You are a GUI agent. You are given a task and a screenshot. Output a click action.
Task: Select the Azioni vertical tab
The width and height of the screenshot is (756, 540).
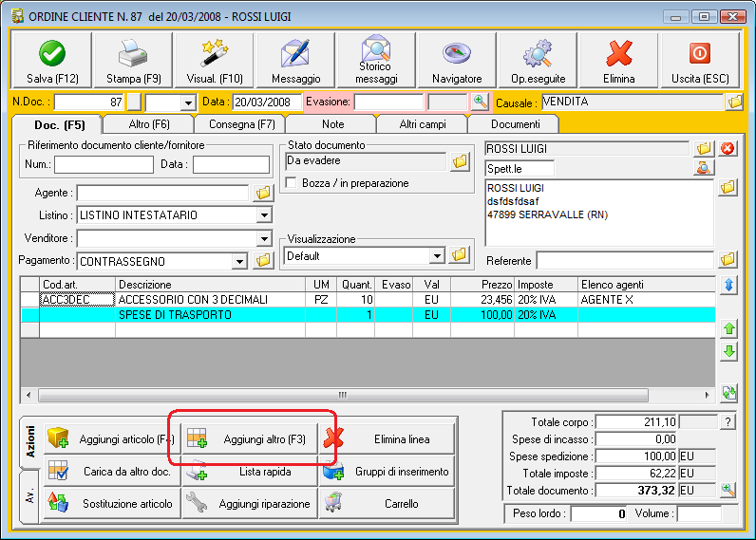tap(30, 441)
